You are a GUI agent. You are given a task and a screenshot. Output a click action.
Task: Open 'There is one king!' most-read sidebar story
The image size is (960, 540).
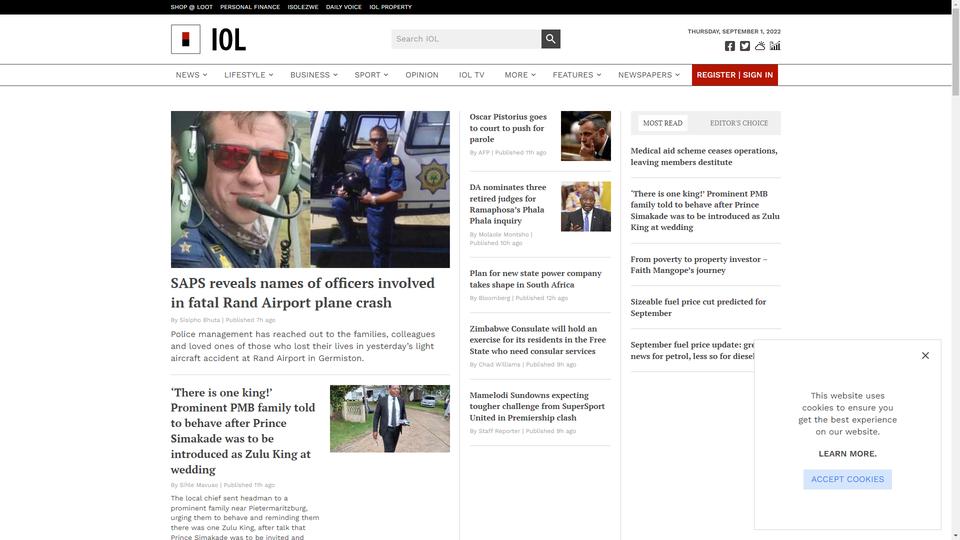(x=705, y=210)
